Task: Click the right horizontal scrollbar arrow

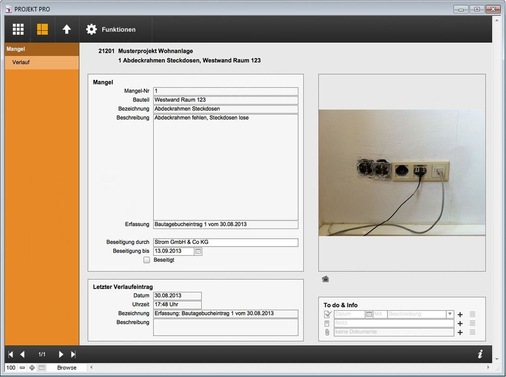Action: point(488,367)
